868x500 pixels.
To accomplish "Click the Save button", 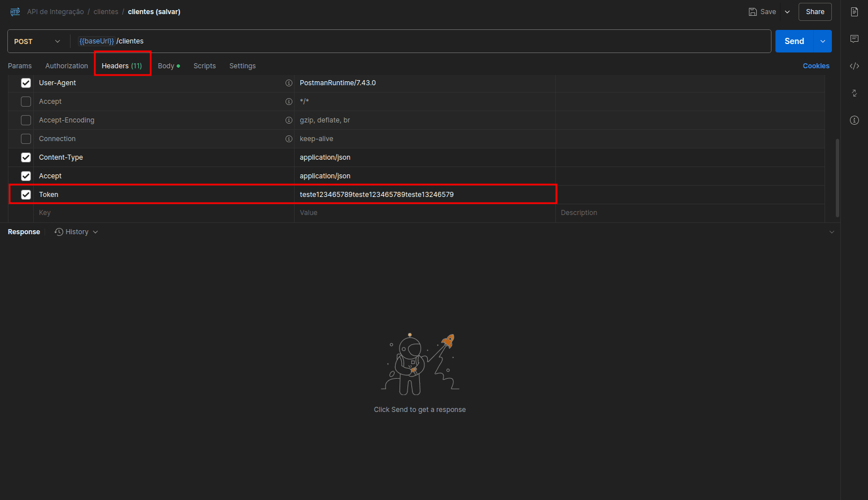I will pyautogui.click(x=762, y=12).
